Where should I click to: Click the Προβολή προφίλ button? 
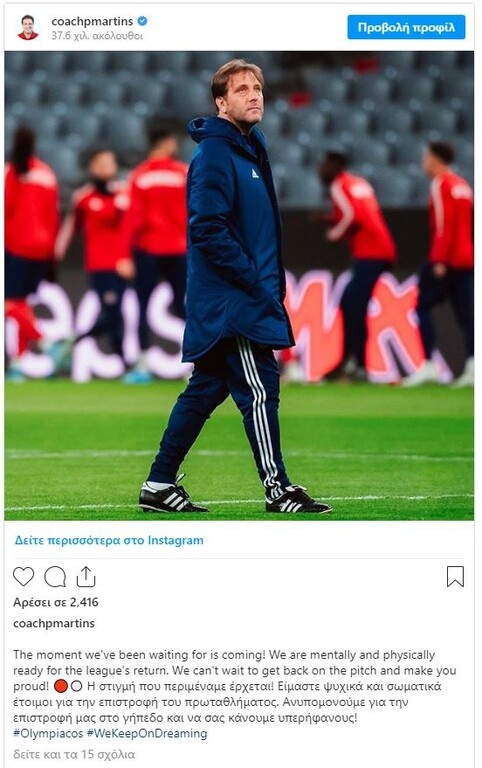coord(406,27)
